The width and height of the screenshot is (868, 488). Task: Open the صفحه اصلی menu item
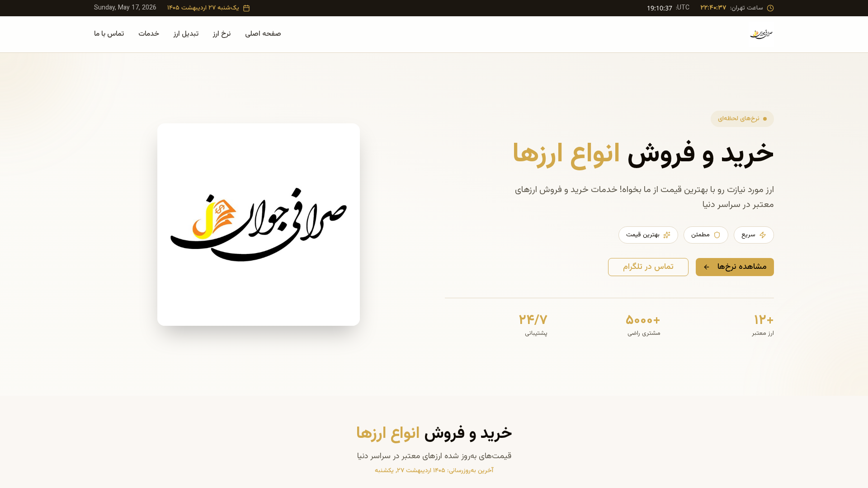[x=263, y=34]
